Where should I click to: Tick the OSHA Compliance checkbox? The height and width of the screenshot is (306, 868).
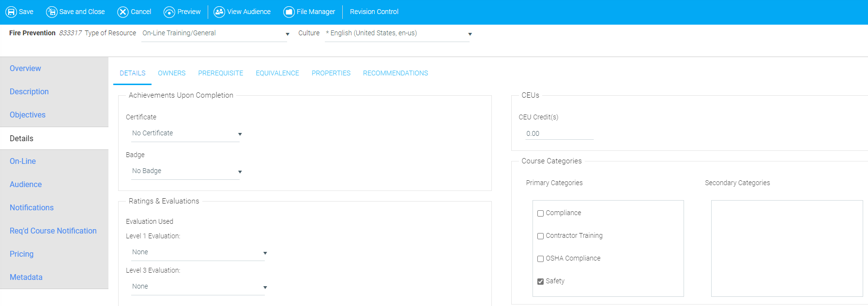540,259
